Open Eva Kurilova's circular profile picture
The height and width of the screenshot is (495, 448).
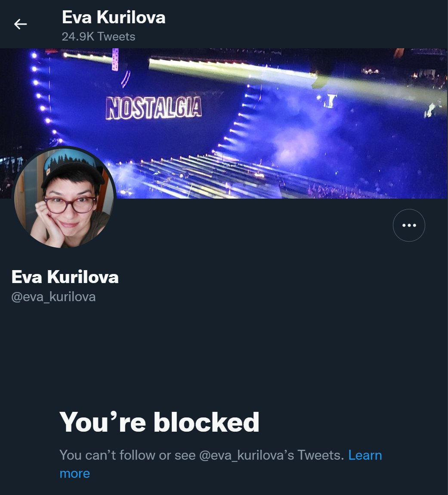tap(64, 197)
